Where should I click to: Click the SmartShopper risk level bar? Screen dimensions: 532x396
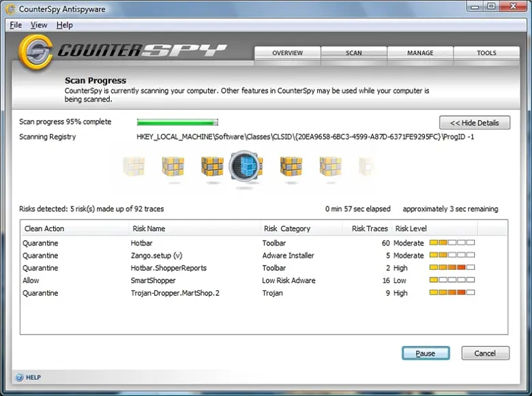point(452,279)
